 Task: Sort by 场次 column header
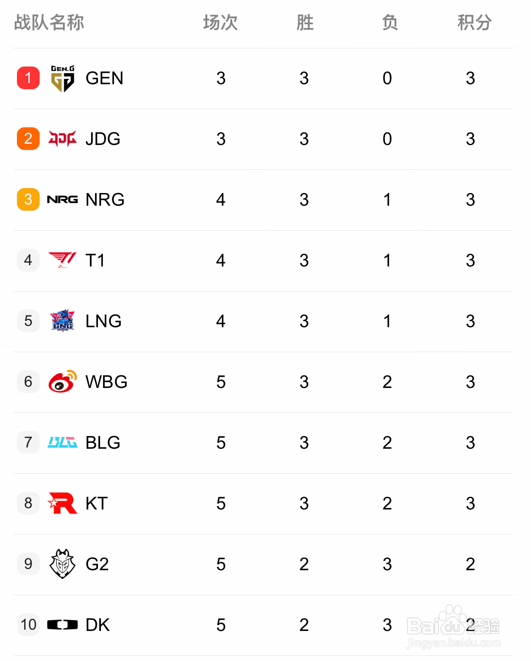coord(220,22)
